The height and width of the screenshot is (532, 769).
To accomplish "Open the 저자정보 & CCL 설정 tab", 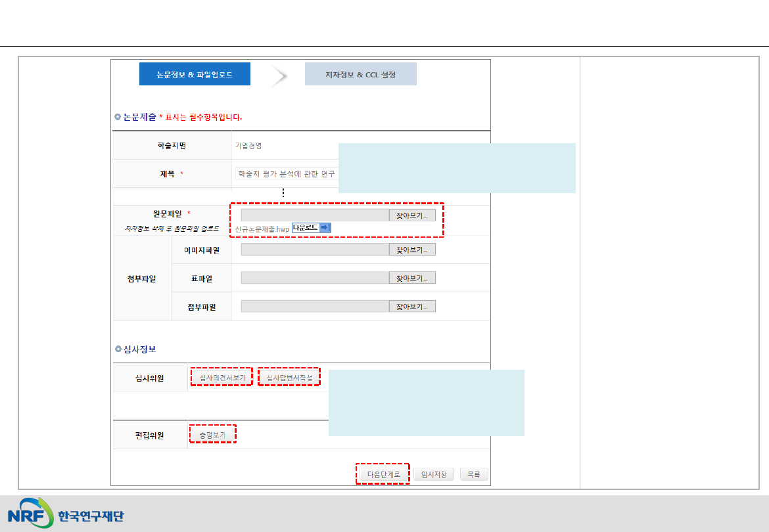I will 360,75.
